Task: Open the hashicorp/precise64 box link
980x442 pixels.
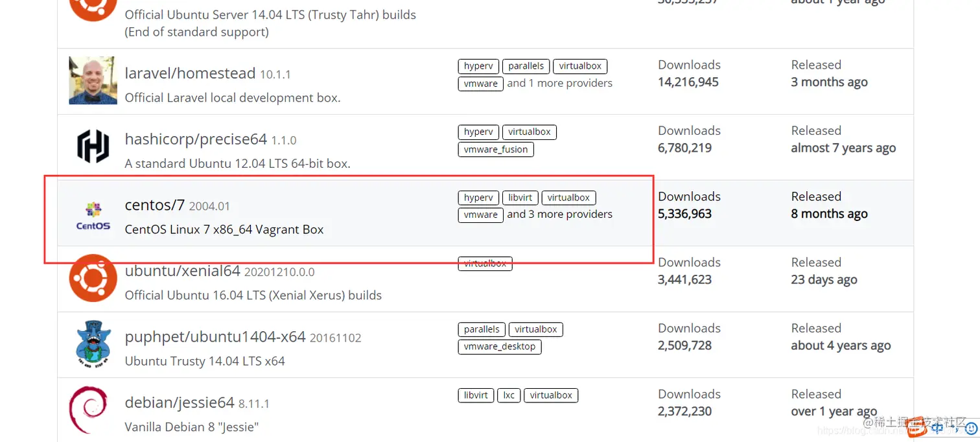Action: point(196,139)
